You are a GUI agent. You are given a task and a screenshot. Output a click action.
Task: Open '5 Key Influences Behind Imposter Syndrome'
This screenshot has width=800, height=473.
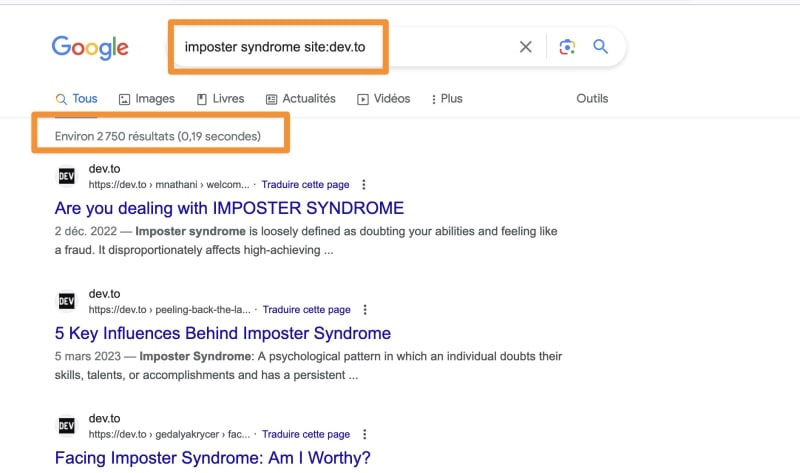pos(223,333)
